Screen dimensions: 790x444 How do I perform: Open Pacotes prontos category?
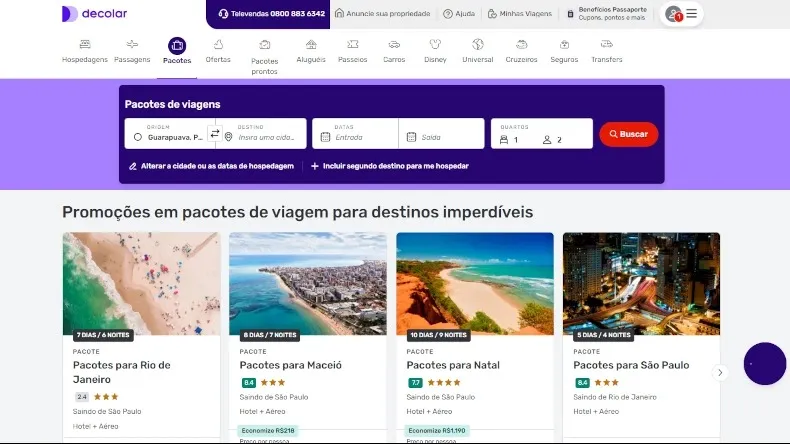(265, 57)
